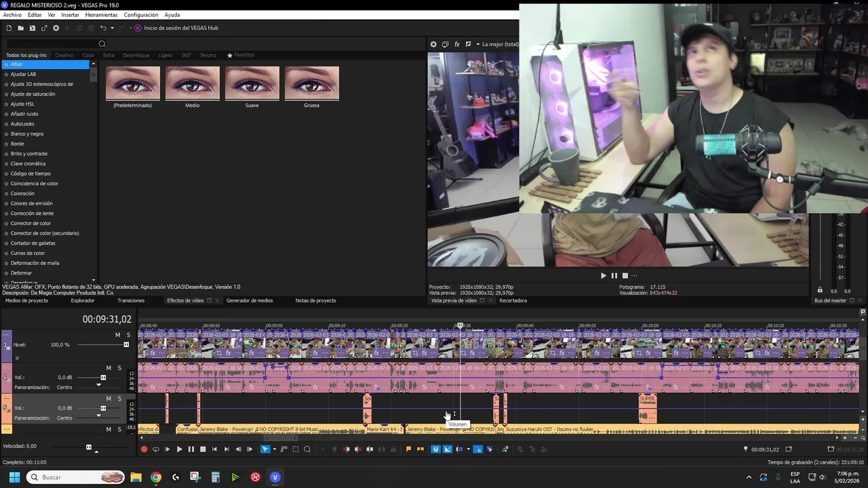The height and width of the screenshot is (488, 868).
Task: Click the video output fx icon in preview
Action: (457, 44)
